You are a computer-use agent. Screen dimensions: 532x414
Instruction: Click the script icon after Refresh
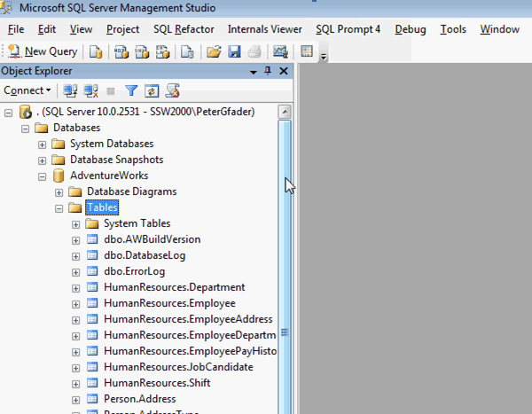[x=172, y=90]
